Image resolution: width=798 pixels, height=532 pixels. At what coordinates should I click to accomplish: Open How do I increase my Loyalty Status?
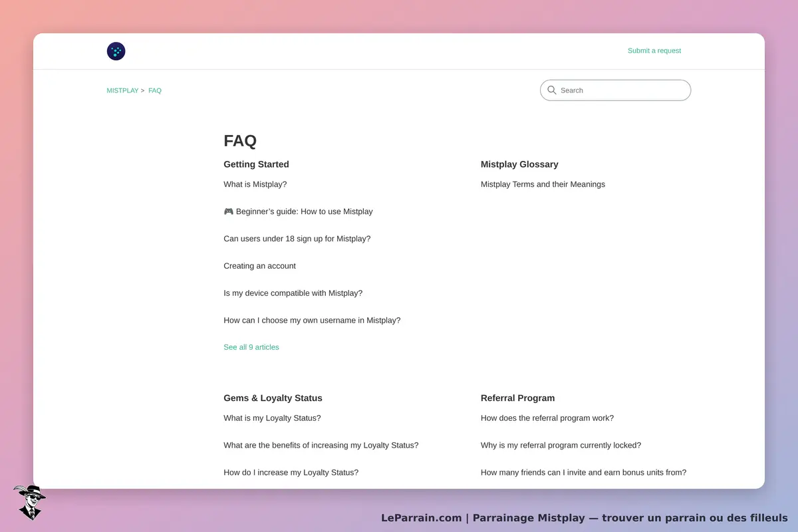(x=291, y=473)
